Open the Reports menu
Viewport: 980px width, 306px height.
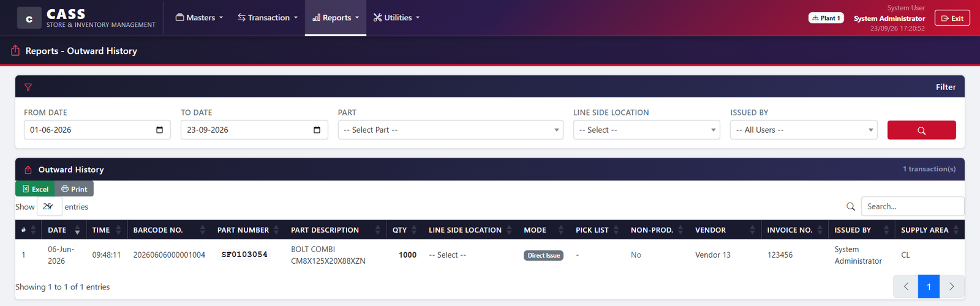coord(336,18)
